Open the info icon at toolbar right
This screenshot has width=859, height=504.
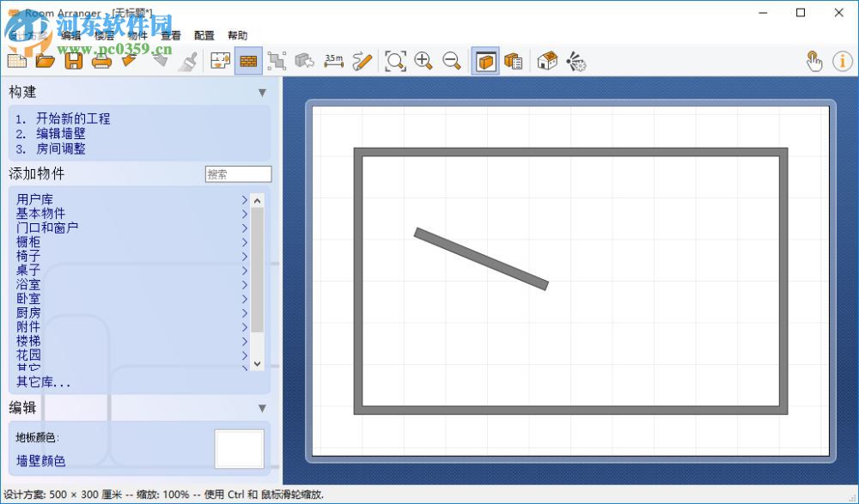click(x=842, y=61)
